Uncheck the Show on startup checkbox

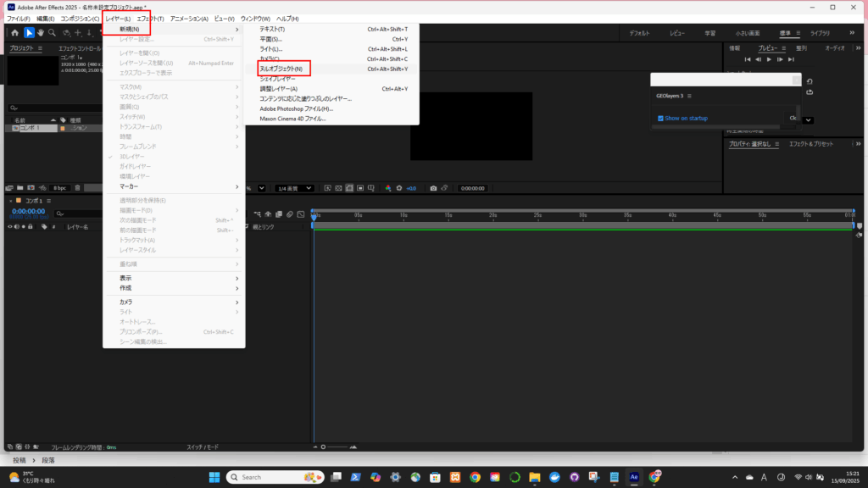tap(661, 118)
